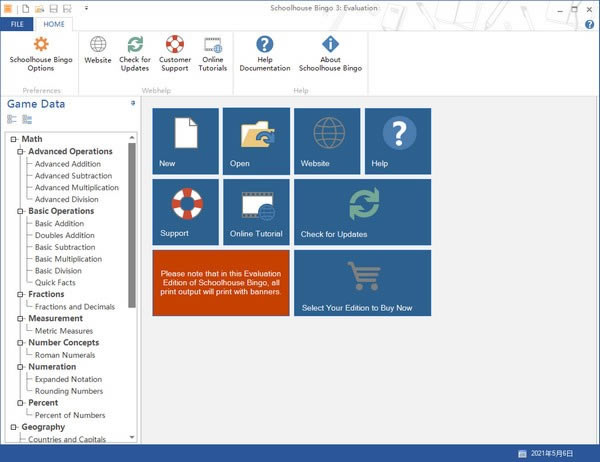This screenshot has height=462, width=600.
Task: Select Roman Numerals in Game Data tree
Action: tap(64, 355)
